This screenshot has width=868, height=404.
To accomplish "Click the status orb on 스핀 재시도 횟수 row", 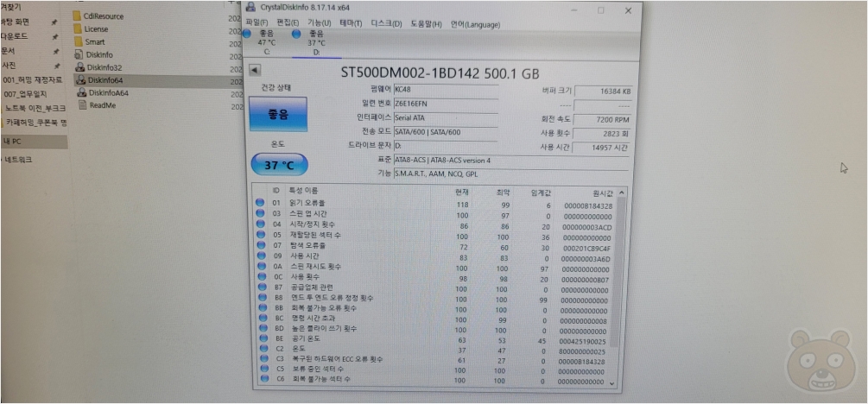I will (260, 266).
